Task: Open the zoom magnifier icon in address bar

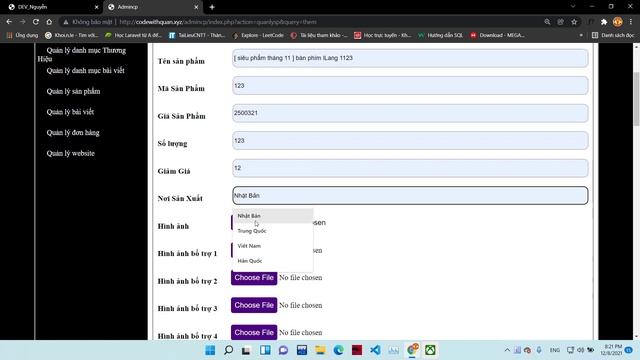Action: (x=547, y=22)
